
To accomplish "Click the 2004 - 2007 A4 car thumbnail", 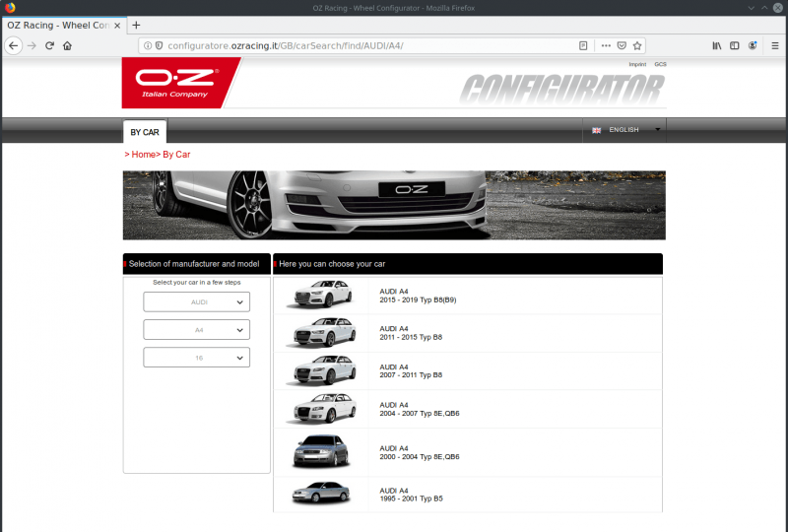I will point(322,408).
